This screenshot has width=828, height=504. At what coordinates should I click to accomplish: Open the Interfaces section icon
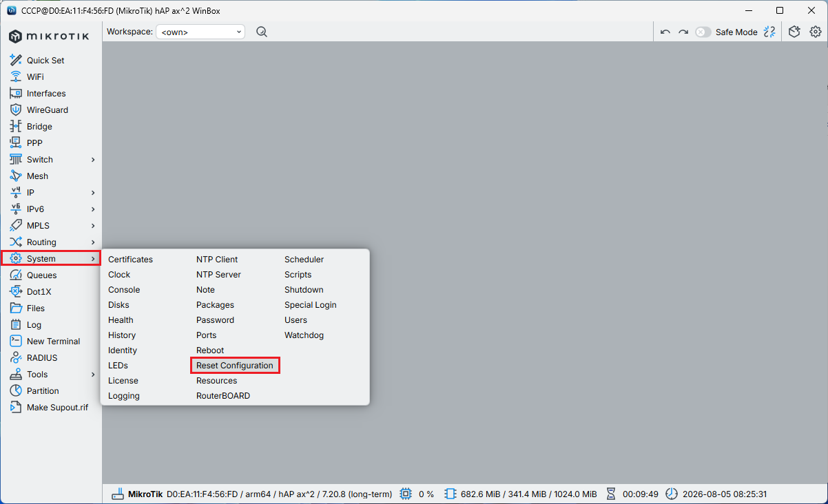16,94
